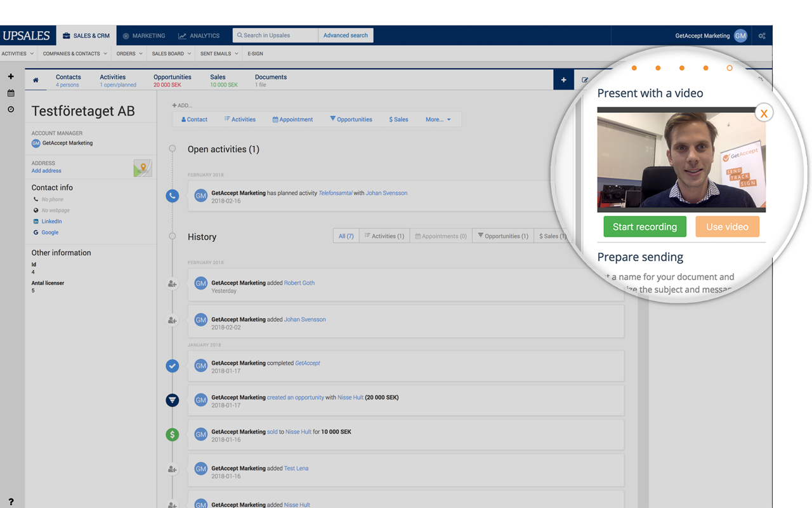Switch to Analytics tab
The width and height of the screenshot is (812, 508).
(199, 36)
